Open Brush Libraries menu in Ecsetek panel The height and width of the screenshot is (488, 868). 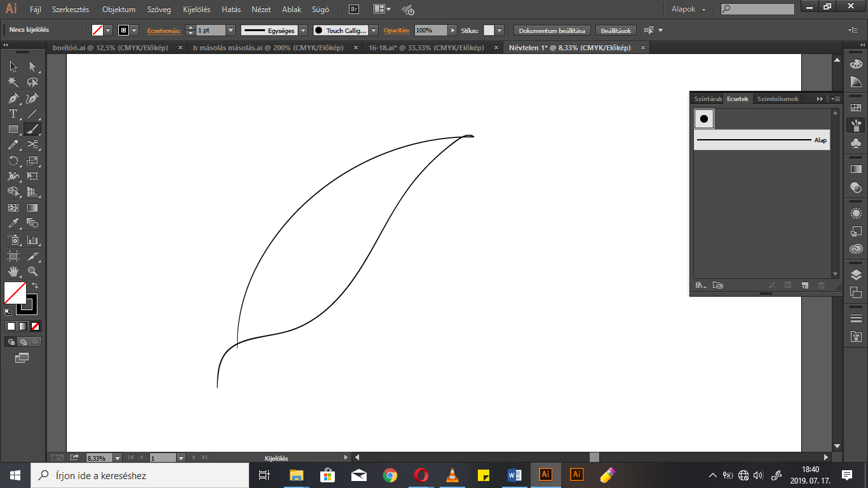pos(701,286)
